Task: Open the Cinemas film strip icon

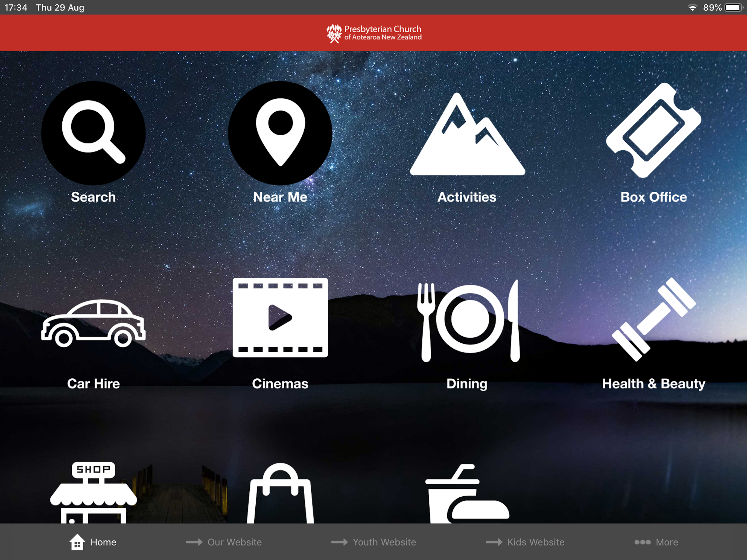Action: coord(280,317)
